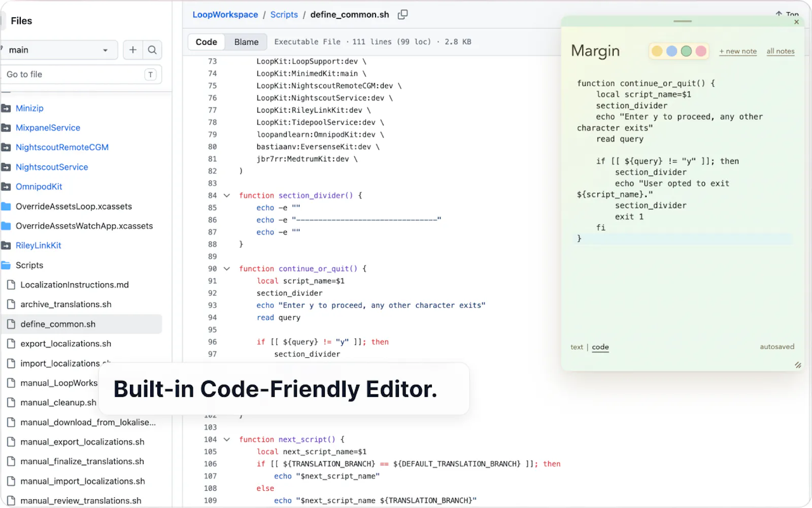Viewport: 812px width, 508px height.
Task: Switch Margin note to text mode
Action: pyautogui.click(x=577, y=347)
